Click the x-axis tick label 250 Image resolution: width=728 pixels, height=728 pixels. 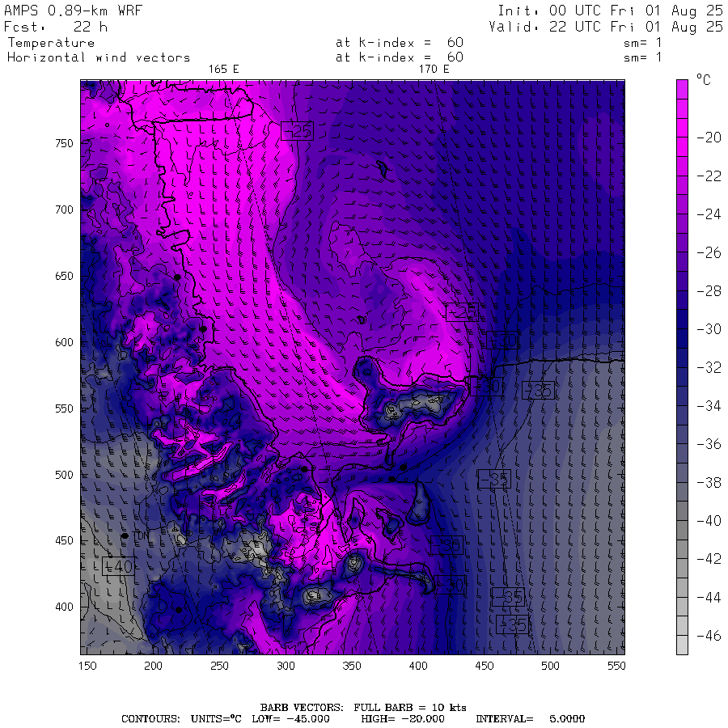(x=219, y=666)
